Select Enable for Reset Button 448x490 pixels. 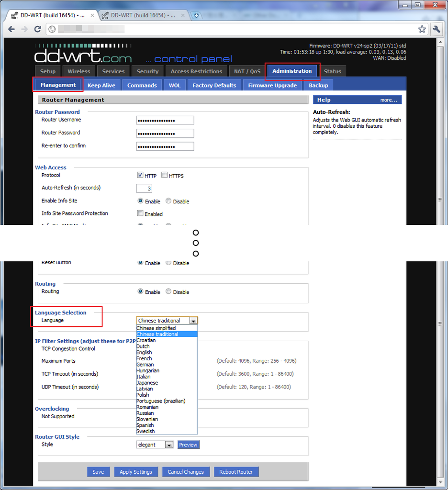[140, 263]
